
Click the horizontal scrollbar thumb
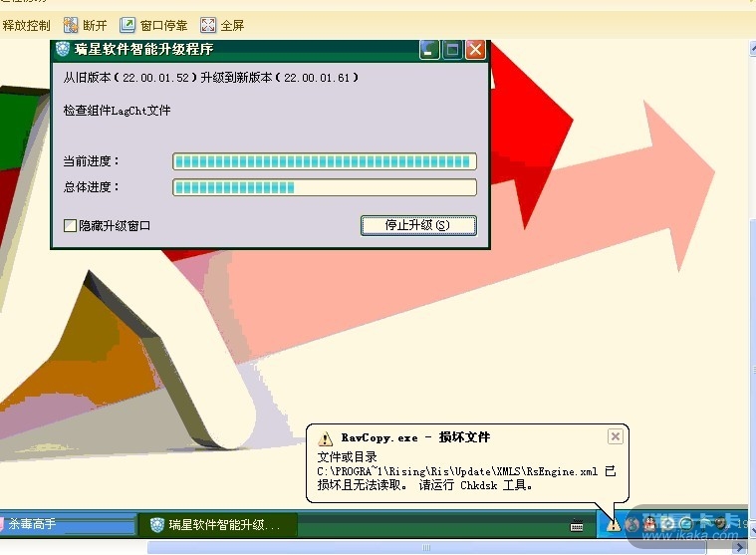(426, 547)
